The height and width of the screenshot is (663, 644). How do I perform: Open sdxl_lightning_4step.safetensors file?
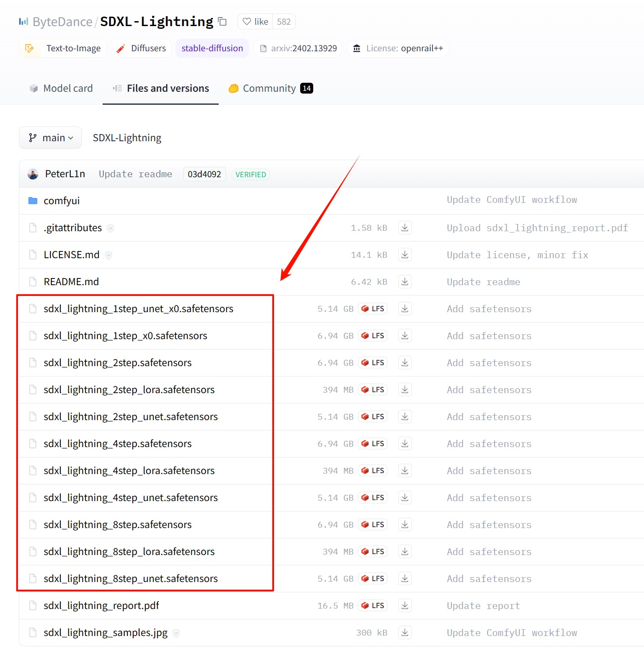(x=117, y=443)
